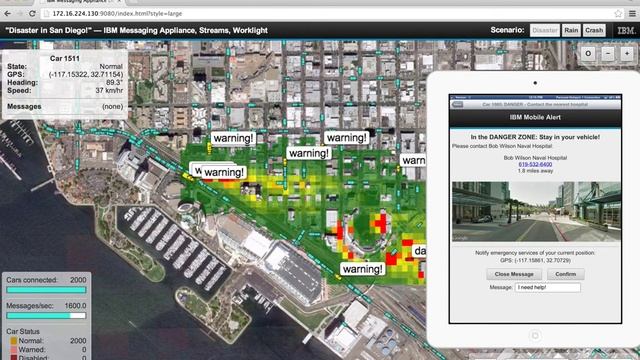Screen dimensions: 640x360
Task: Select the Crash scenario button
Action: pos(594,30)
